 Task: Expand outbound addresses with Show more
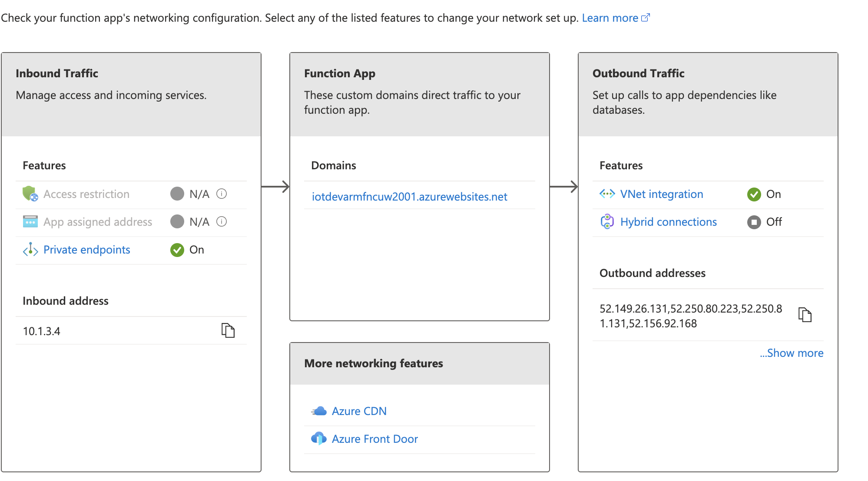click(x=791, y=353)
